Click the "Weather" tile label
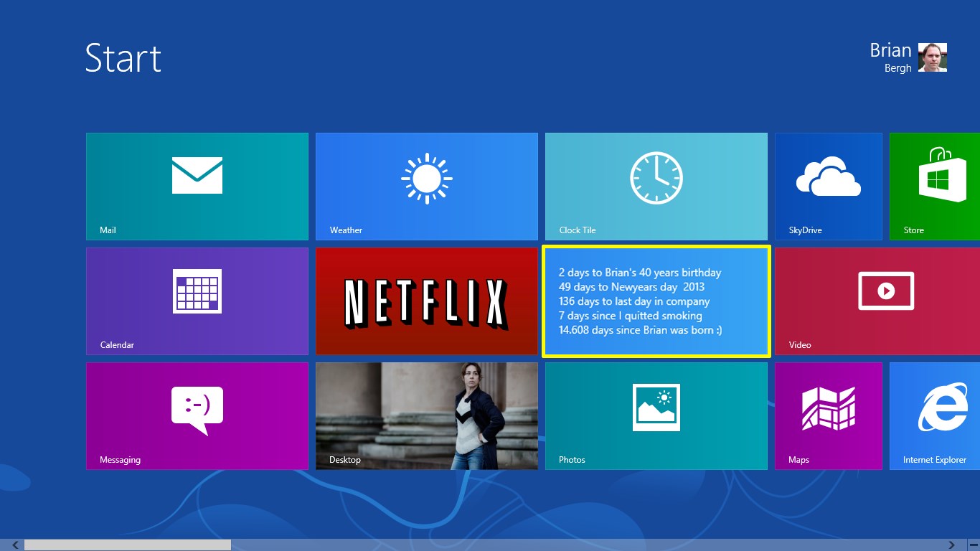 [x=346, y=230]
